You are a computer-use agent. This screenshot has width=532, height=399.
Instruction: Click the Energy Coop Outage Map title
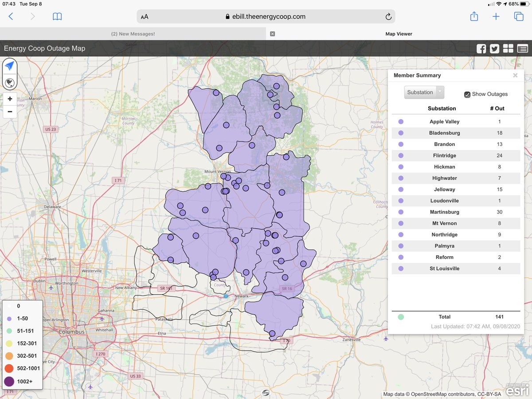[x=44, y=48]
